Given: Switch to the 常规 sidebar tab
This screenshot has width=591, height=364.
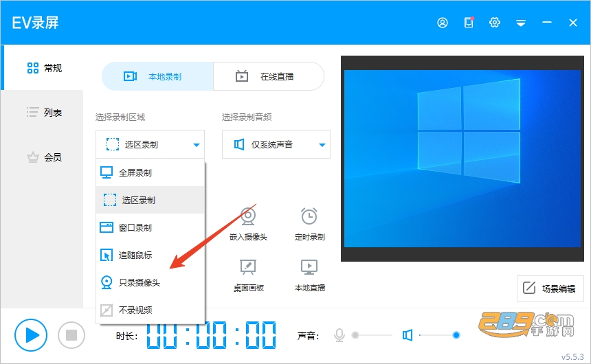Looking at the screenshot, I should (42, 68).
